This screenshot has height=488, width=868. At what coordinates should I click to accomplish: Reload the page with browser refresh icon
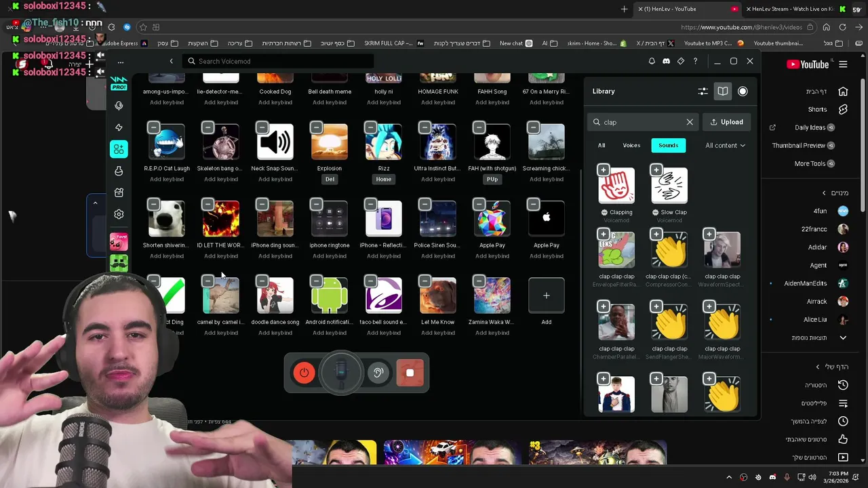(x=842, y=27)
